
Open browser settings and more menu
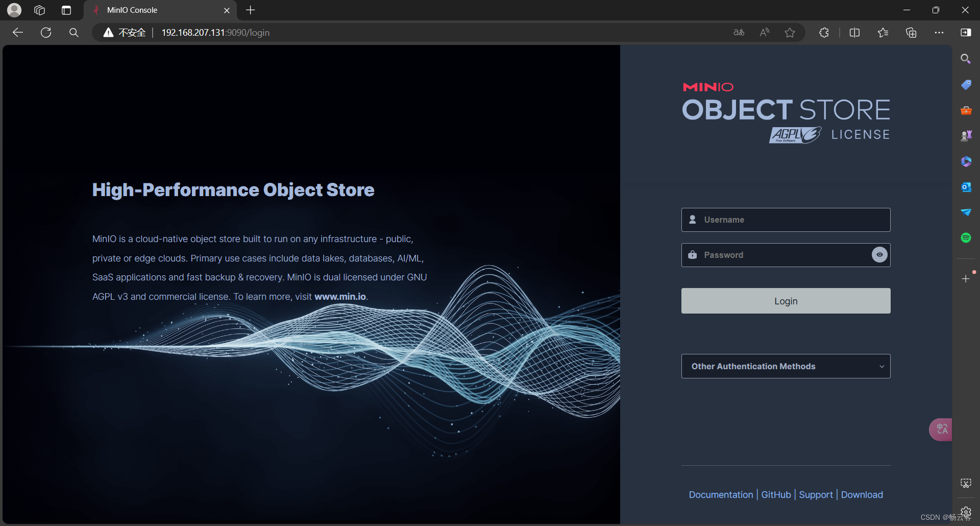(x=939, y=33)
